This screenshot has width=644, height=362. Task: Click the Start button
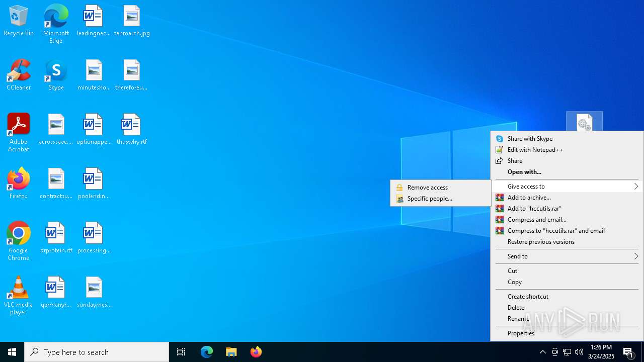[x=12, y=352]
